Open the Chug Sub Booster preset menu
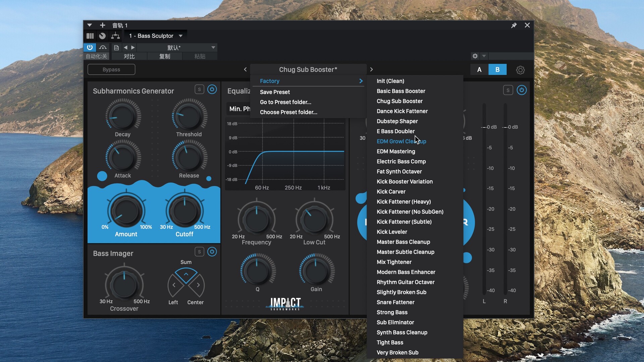 point(308,69)
